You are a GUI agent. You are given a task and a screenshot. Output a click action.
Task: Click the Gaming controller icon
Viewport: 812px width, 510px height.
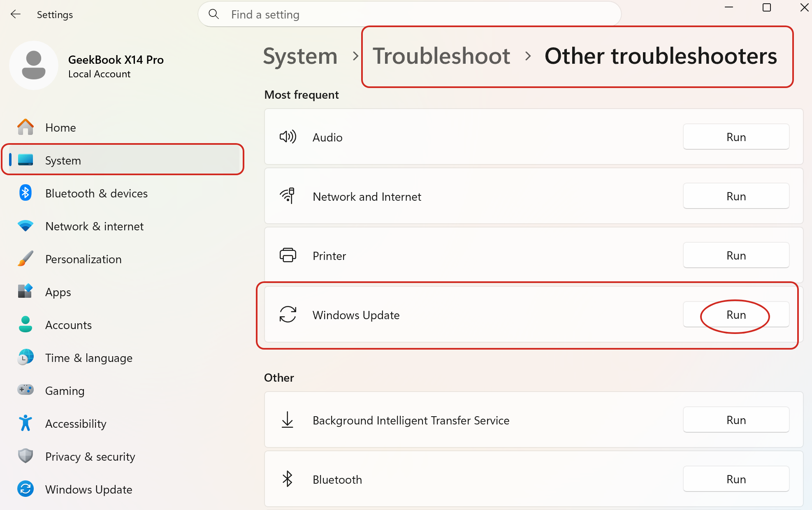(26, 390)
